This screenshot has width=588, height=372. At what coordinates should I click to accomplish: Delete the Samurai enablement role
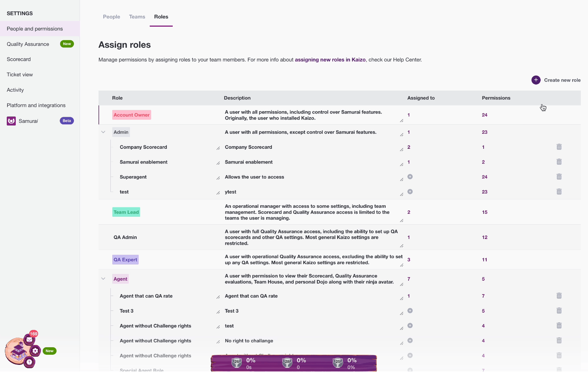(559, 162)
